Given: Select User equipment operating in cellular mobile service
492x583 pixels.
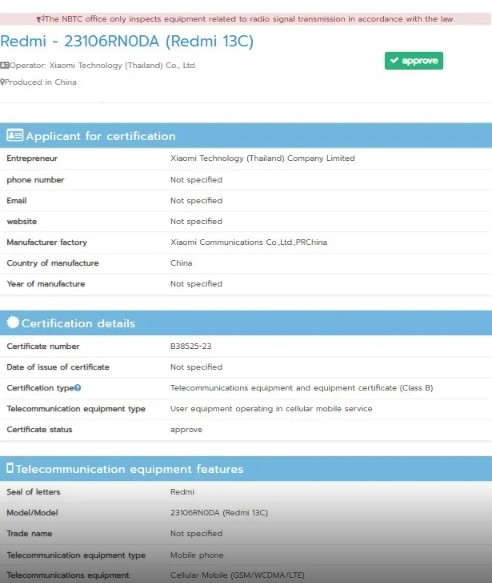Looking at the screenshot, I should pos(271,409).
